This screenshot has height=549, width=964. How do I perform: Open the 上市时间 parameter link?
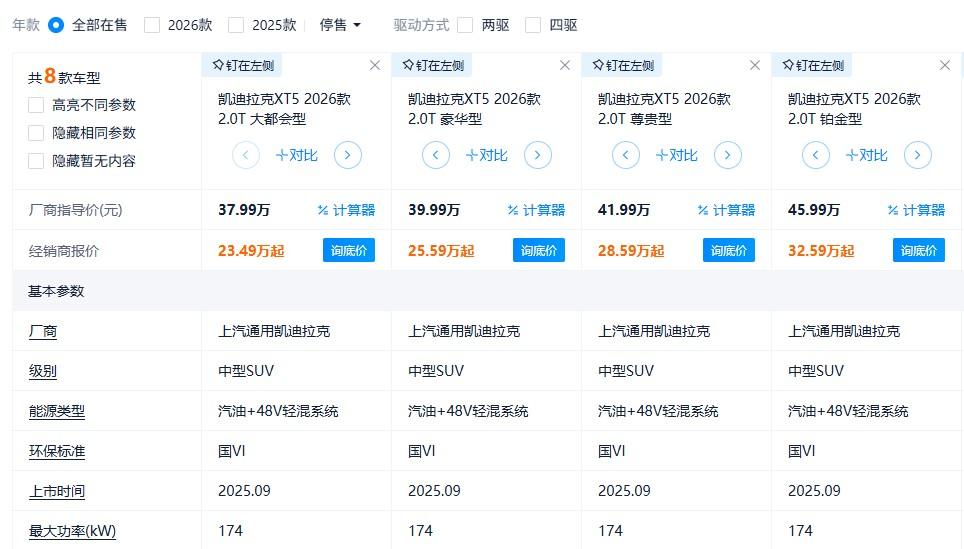click(x=57, y=492)
